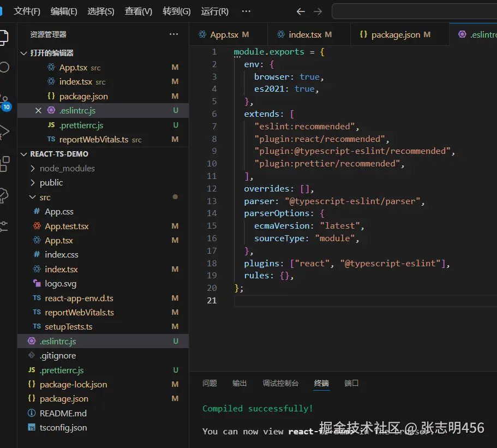Open index.tsx under src folder

coord(103,269)
